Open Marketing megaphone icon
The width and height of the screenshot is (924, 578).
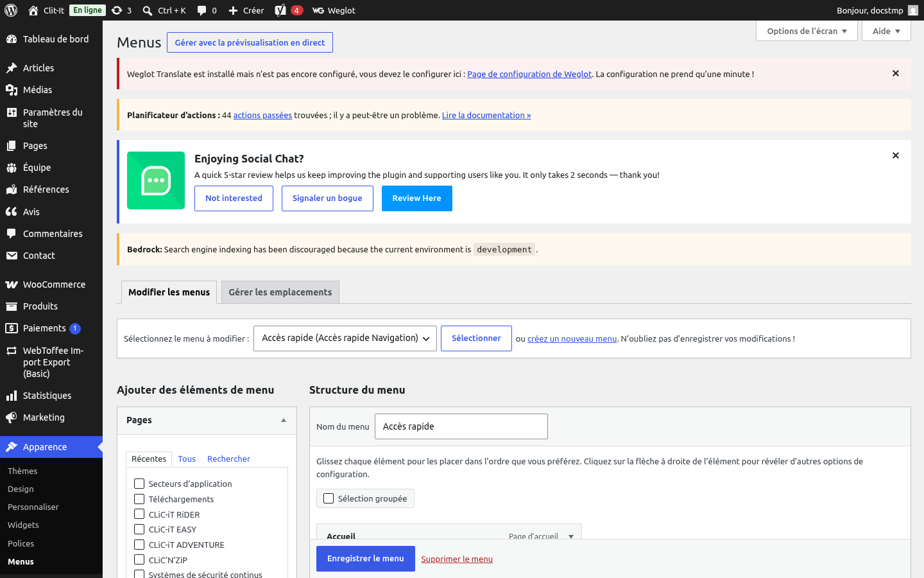pyautogui.click(x=12, y=417)
